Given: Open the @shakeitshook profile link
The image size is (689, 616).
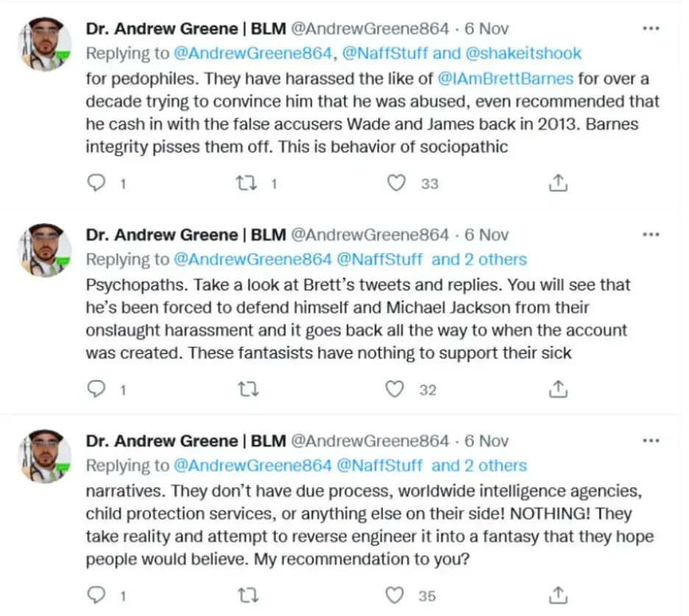Looking at the screenshot, I should (x=523, y=53).
